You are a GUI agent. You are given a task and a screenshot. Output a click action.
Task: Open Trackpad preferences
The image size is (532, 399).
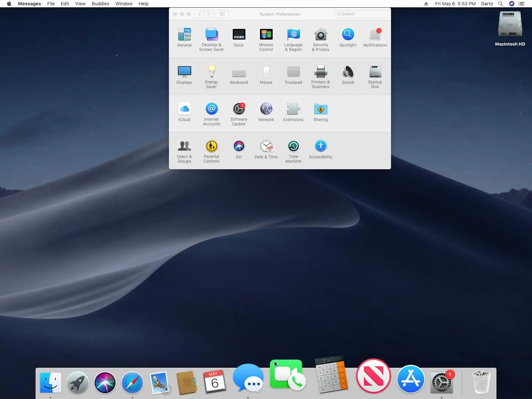(x=293, y=75)
